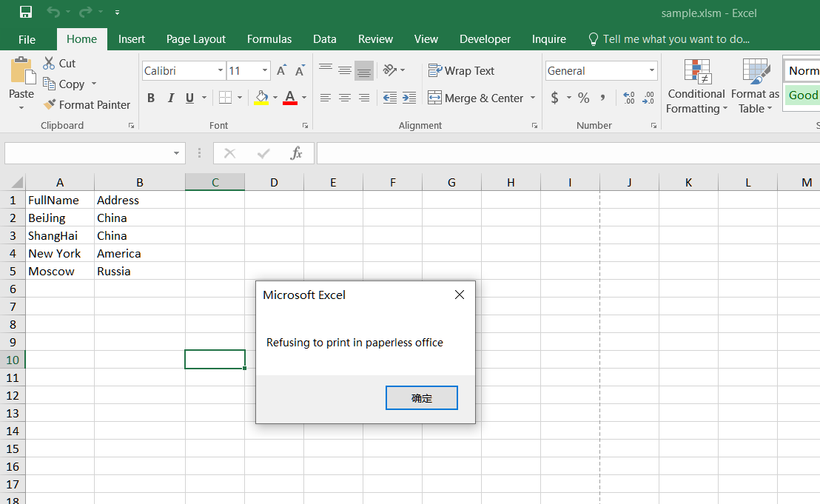The image size is (820, 504).
Task: Apply Percent Style number format
Action: click(x=584, y=98)
